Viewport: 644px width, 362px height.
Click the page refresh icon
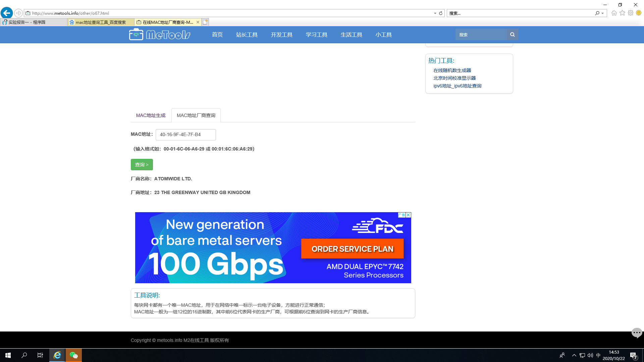point(441,13)
